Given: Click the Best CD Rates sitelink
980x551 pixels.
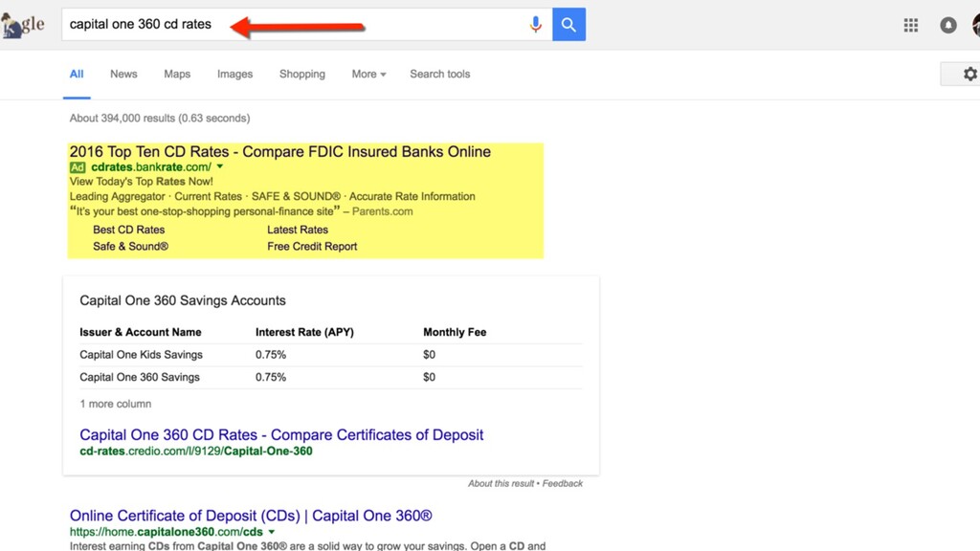Looking at the screenshot, I should pos(129,230).
